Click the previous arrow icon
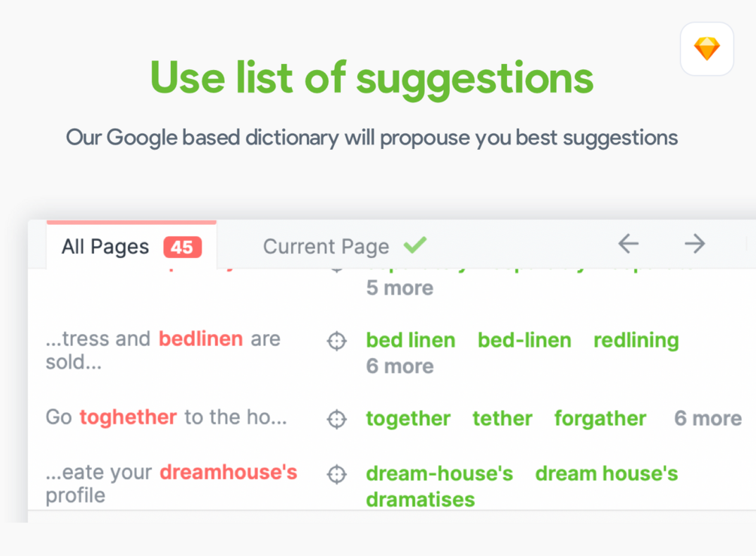The width and height of the screenshot is (756, 556). click(628, 244)
